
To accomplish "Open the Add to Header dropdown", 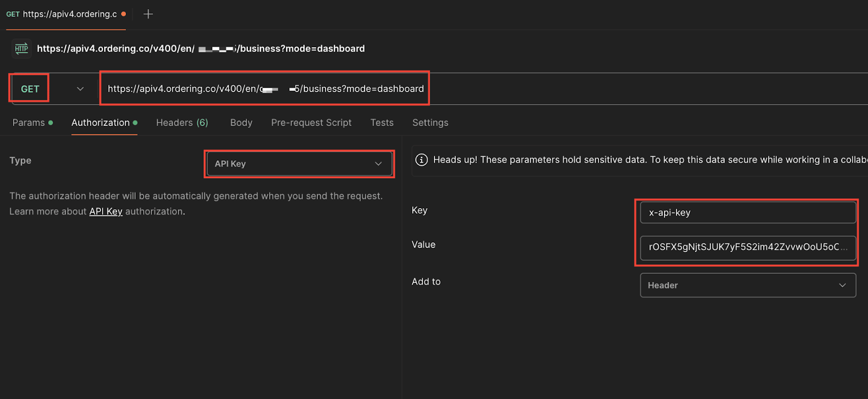I will tap(748, 285).
